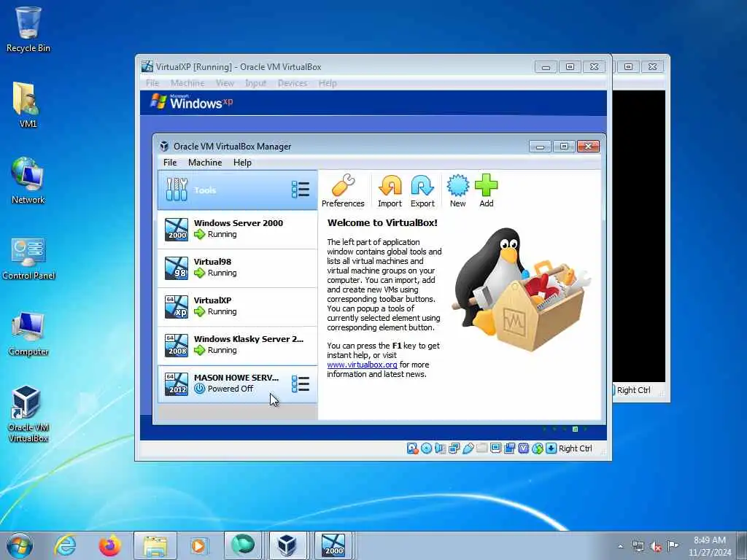Image resolution: width=747 pixels, height=560 pixels.
Task: Maximize the VirtualBox Manager window
Action: point(564,146)
